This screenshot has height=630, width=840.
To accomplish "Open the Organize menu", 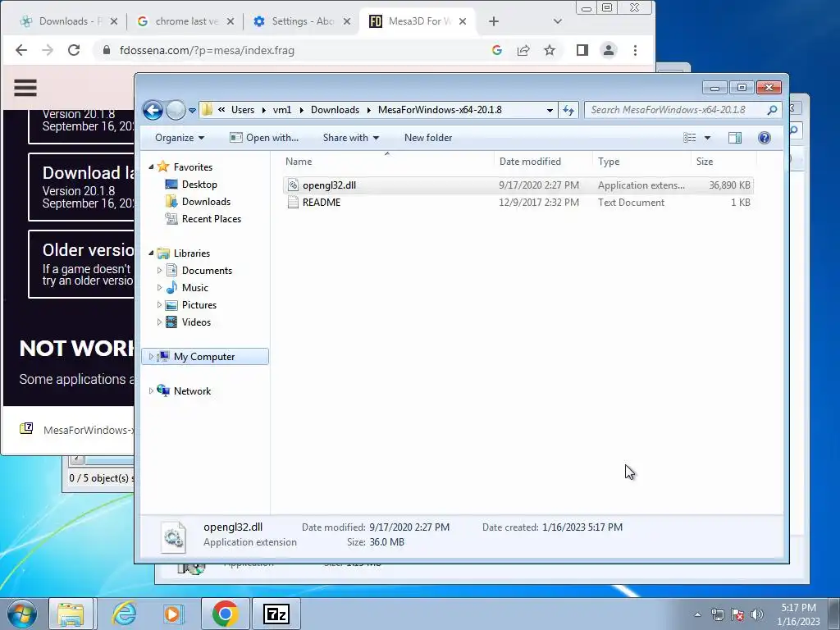I will (x=180, y=138).
